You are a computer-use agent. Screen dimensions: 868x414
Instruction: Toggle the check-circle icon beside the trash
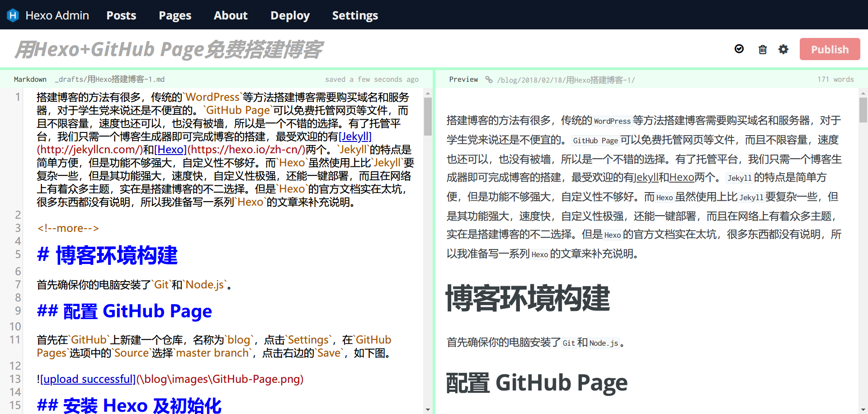[739, 49]
